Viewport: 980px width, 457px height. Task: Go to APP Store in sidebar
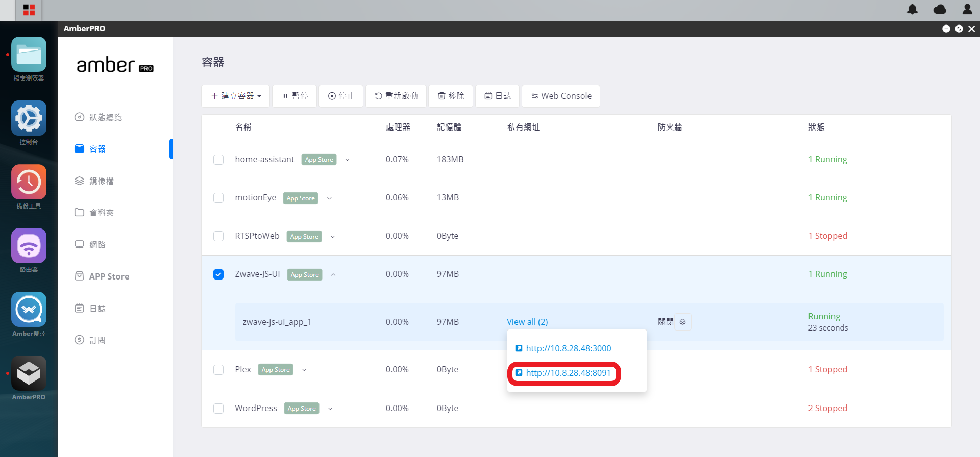tap(102, 276)
